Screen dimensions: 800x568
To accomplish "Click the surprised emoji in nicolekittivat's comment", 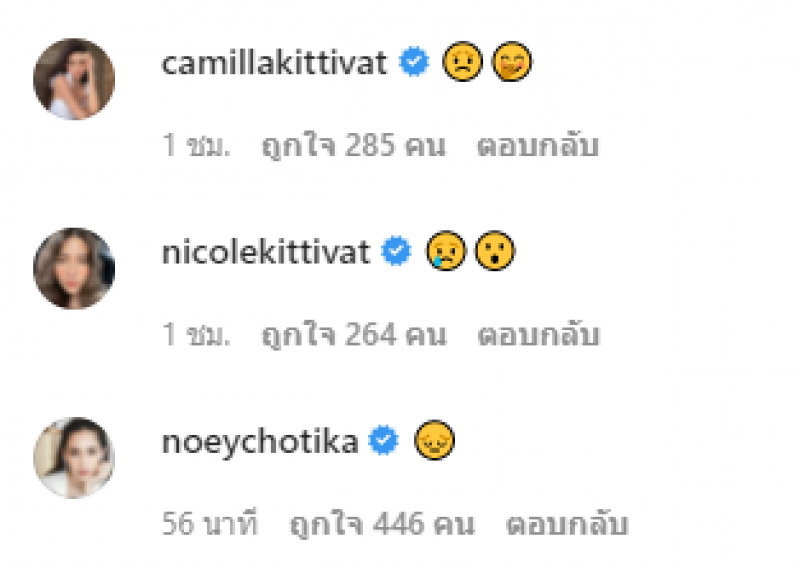I will tap(495, 251).
